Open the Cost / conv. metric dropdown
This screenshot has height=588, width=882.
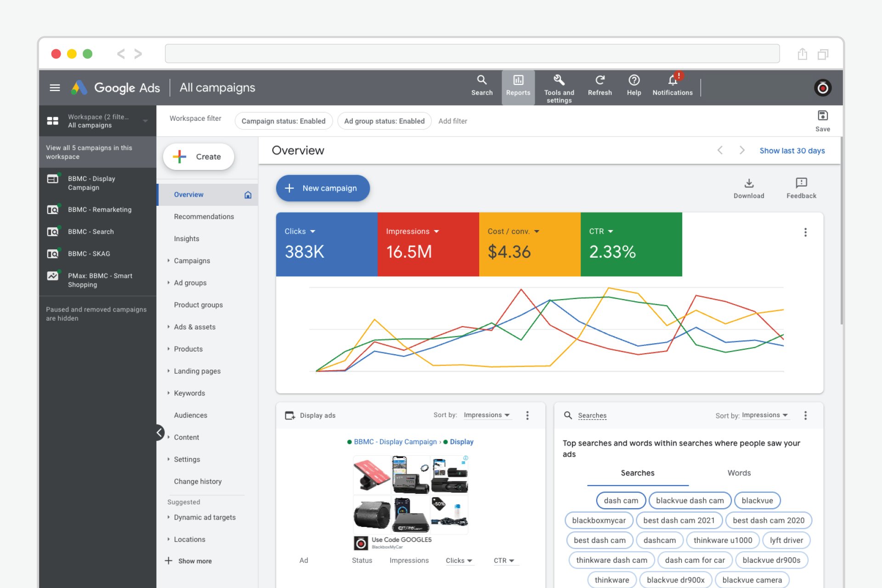pos(513,231)
